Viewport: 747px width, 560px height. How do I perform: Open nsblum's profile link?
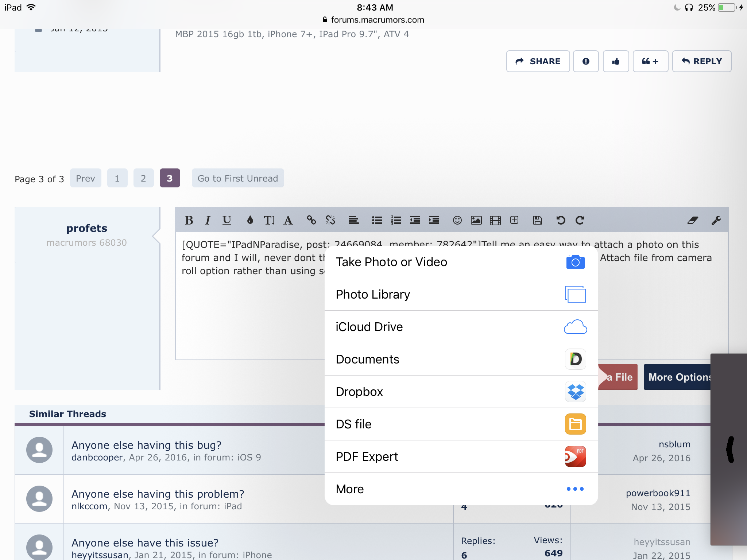(x=674, y=444)
